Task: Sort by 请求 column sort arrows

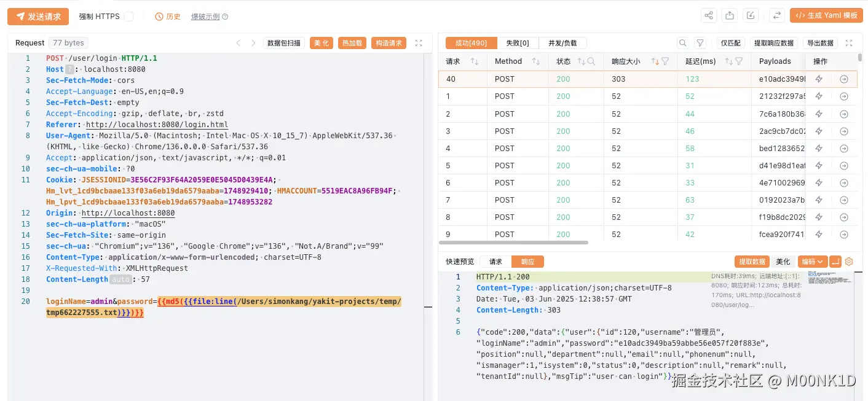Action: click(x=474, y=61)
